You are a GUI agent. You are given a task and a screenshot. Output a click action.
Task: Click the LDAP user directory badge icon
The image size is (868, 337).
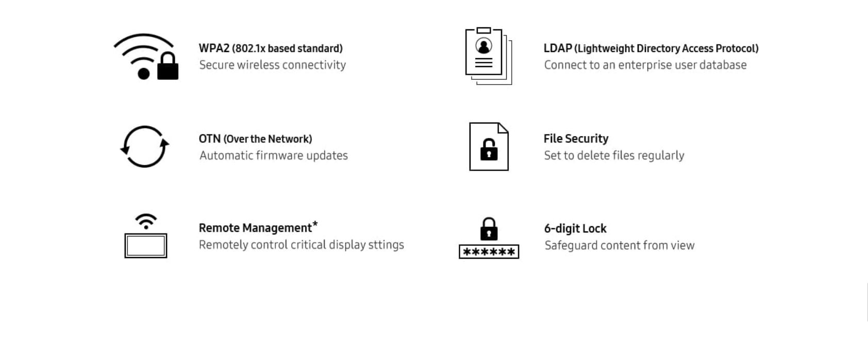coord(488,56)
